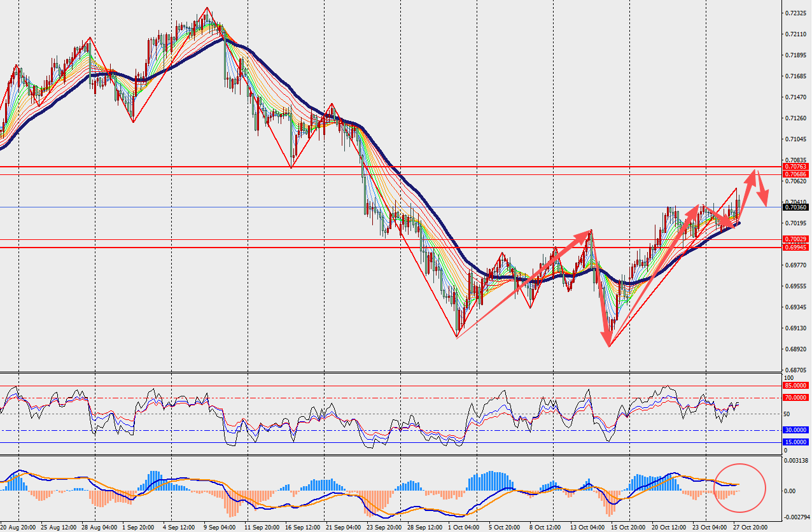Screen dimensions: 812x532
Task: Click the 0.70763 red price level label
Action: pos(795,167)
